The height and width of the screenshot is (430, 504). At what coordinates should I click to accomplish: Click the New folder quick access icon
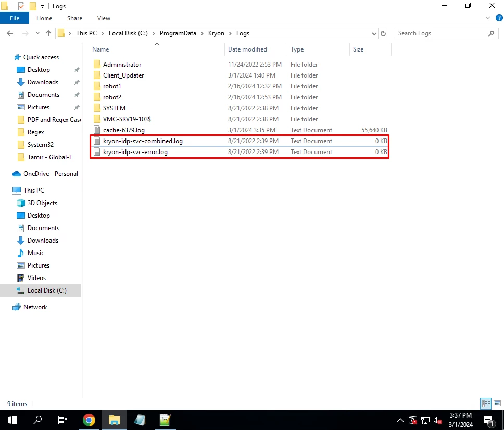point(32,6)
